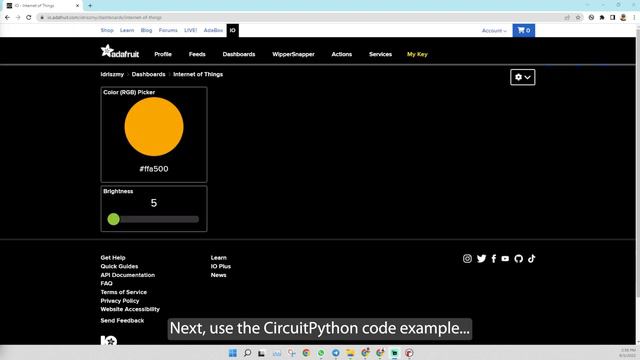Open the browser extensions puzzle icon
This screenshot has width=640, height=360.
point(602,18)
